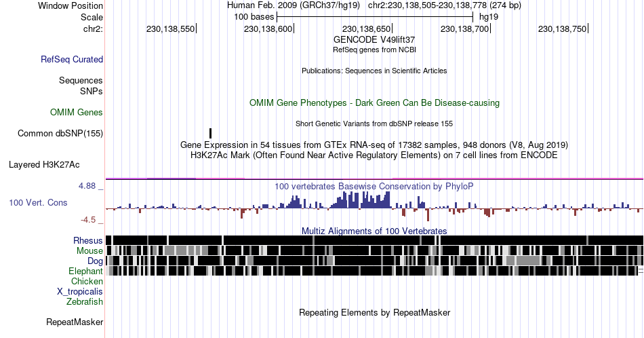Click the 230,138,600 ruler coordinate
Screen dimensions: 644x338
[268, 29]
